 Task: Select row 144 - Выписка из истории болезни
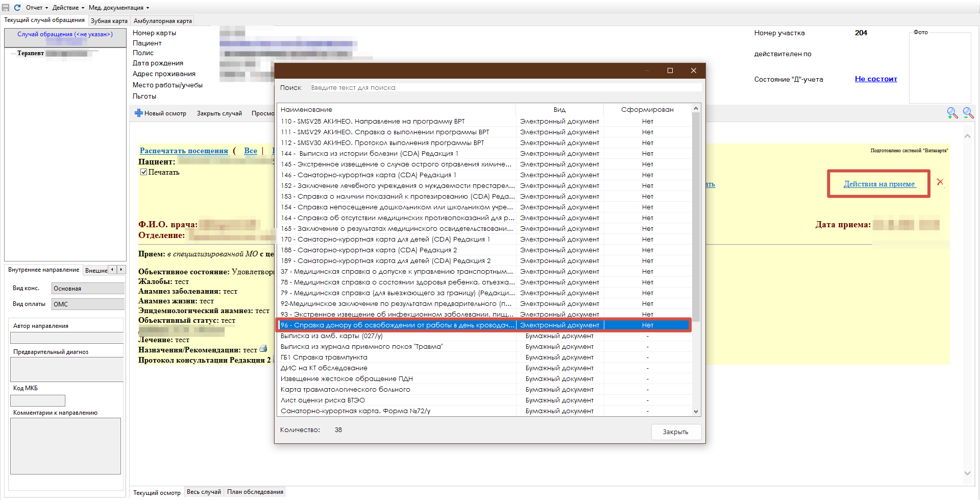coord(484,153)
